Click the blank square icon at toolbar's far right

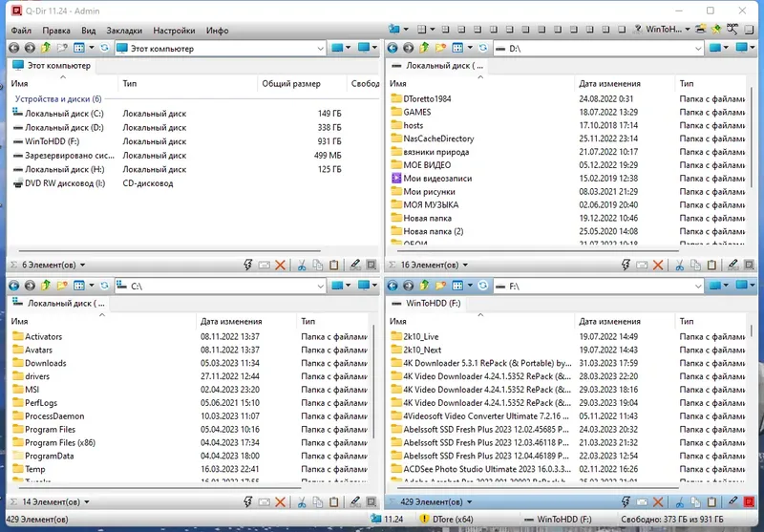point(749,30)
